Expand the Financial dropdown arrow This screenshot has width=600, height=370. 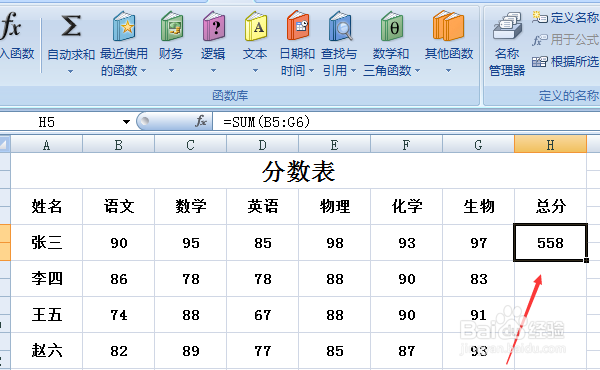coord(171,70)
